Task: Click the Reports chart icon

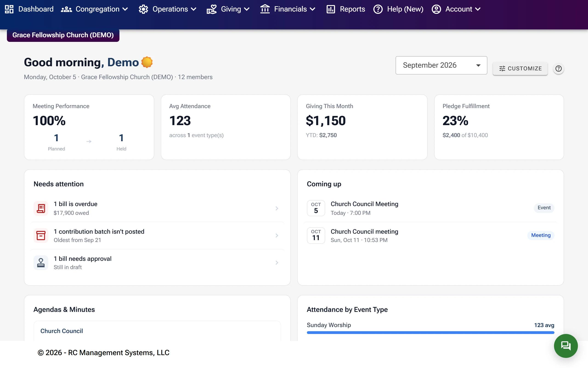Action: coord(331,9)
